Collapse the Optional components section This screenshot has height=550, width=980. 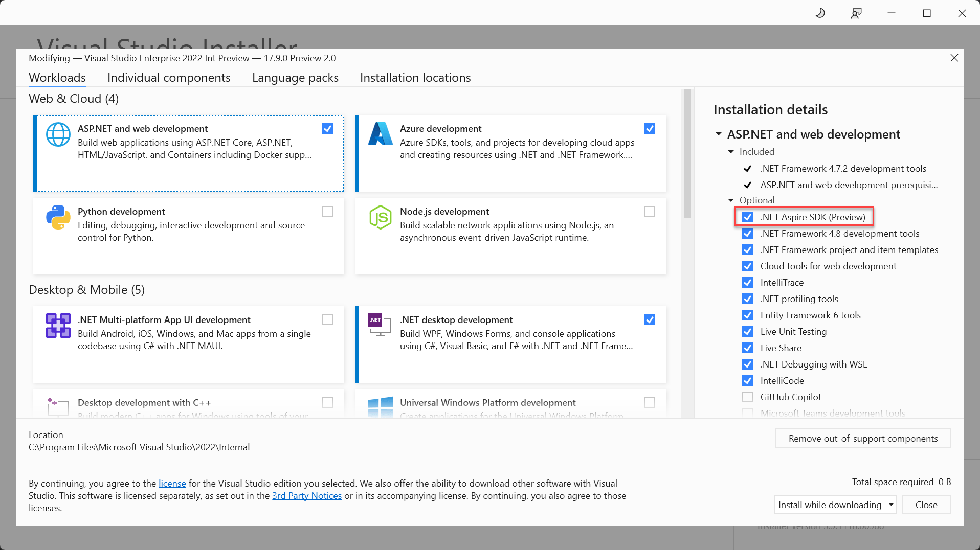tap(731, 200)
